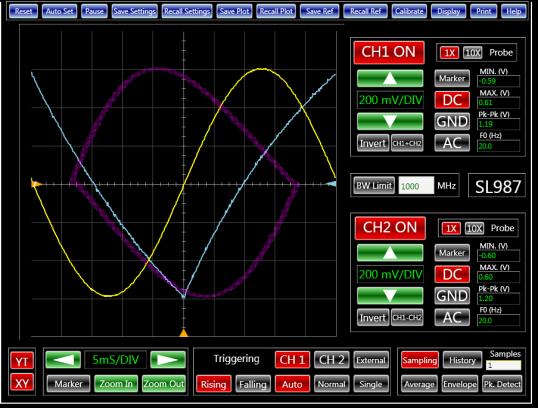Click Reset in the top toolbar

coord(23,11)
